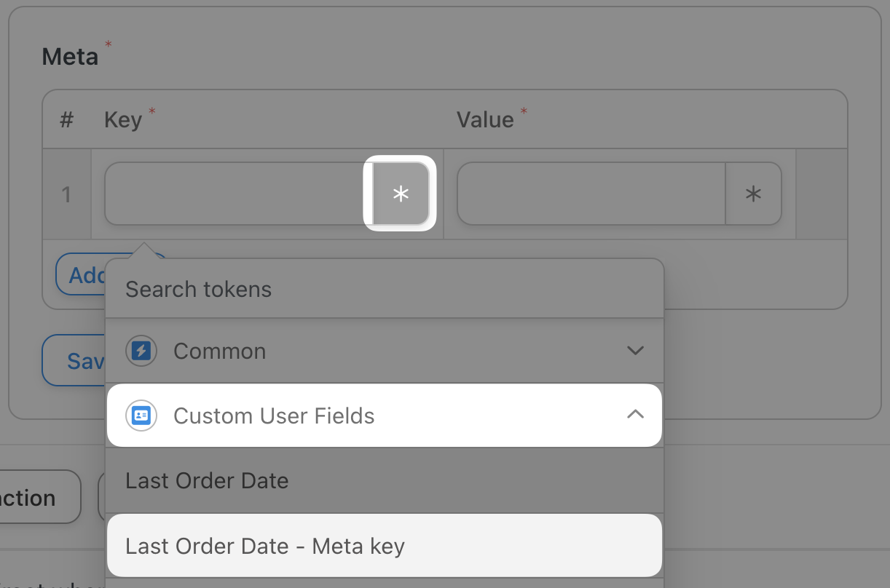Select the Last Order Date token
Image resolution: width=890 pixels, height=588 pixels.
(207, 480)
